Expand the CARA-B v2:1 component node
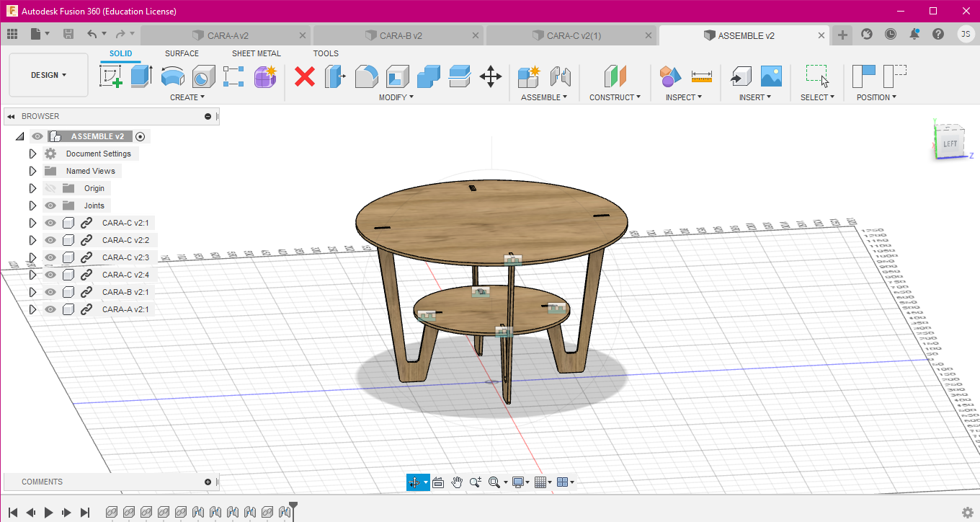Image resolution: width=980 pixels, height=522 pixels. 32,292
